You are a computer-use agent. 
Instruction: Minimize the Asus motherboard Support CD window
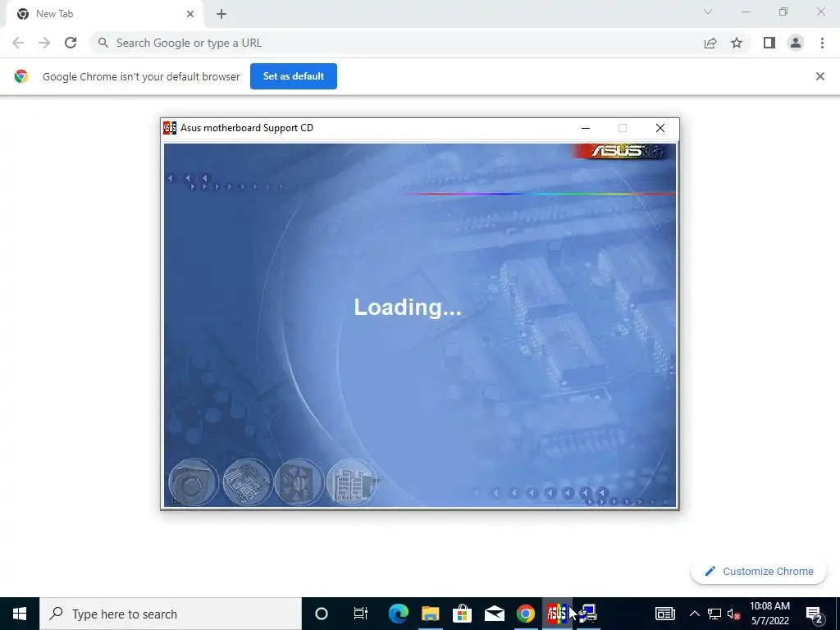[x=586, y=128]
